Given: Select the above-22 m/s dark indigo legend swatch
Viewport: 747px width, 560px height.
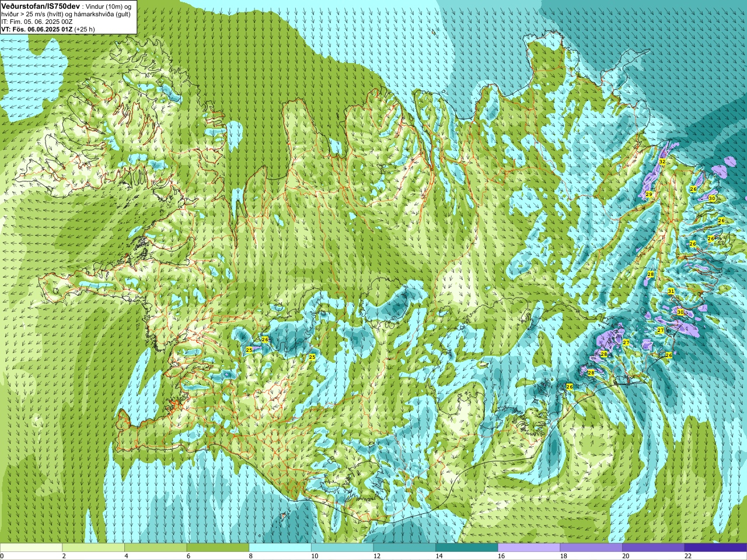Looking at the screenshot, I should [x=715, y=548].
